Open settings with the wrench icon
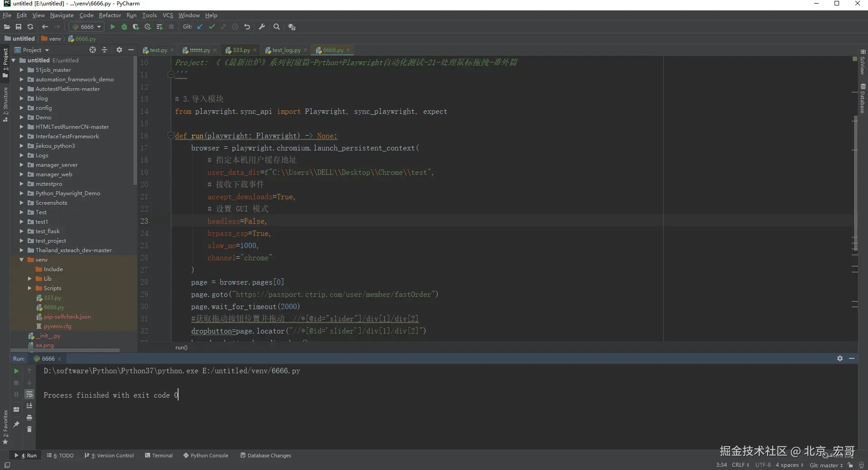This screenshot has height=470, width=868. pos(262,27)
